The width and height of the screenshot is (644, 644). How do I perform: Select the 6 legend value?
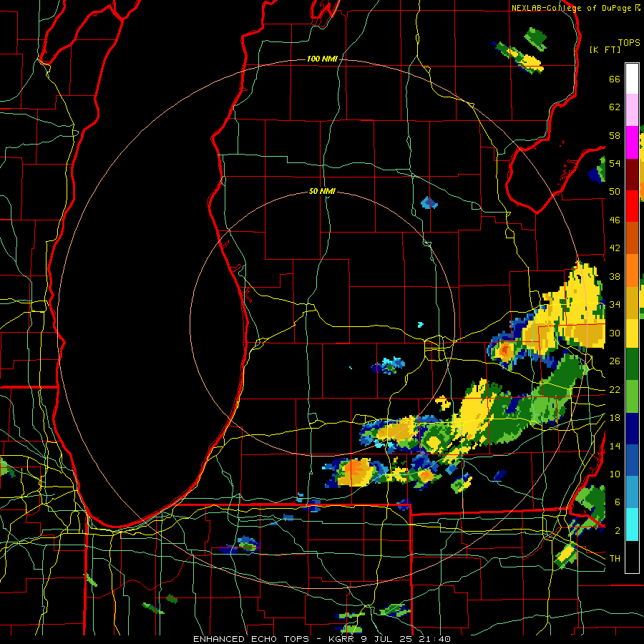pos(617,502)
